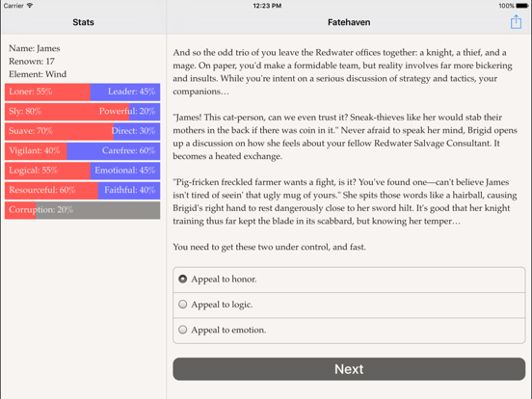Screen dimensions: 532x399
Task: Click the Element: Wind text
Action: pos(38,74)
